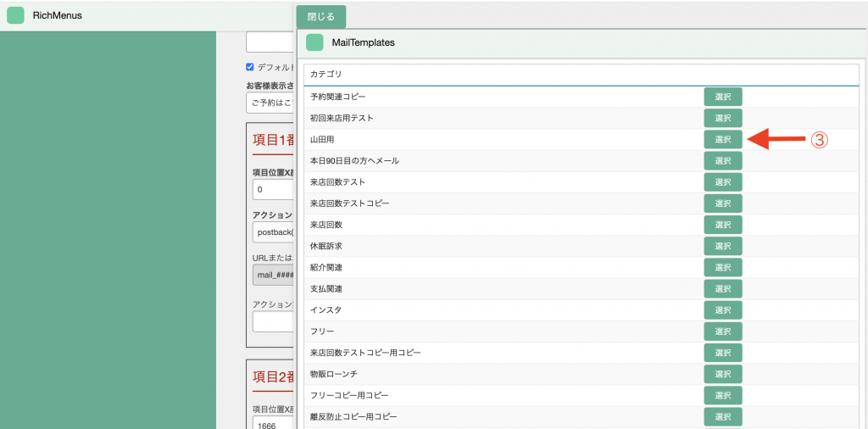Click 選択 for フリーコピー用コピー
Screen dimensions: 868x429
(723, 396)
